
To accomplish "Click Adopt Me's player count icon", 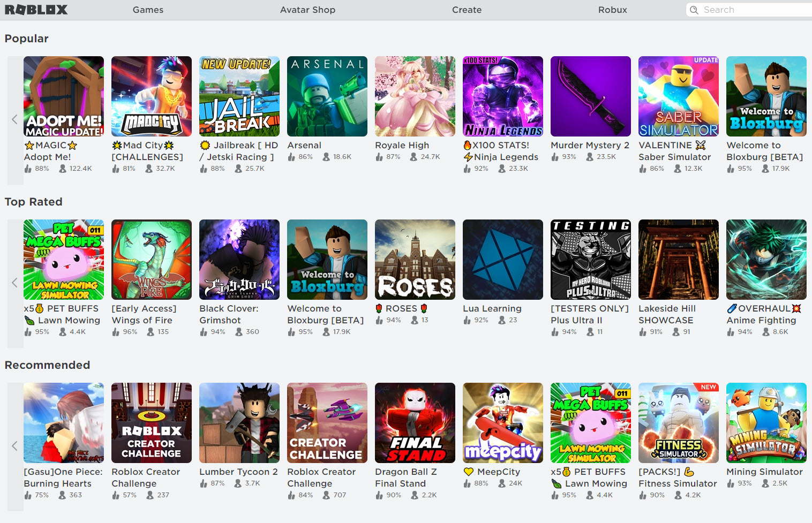I will click(x=63, y=169).
